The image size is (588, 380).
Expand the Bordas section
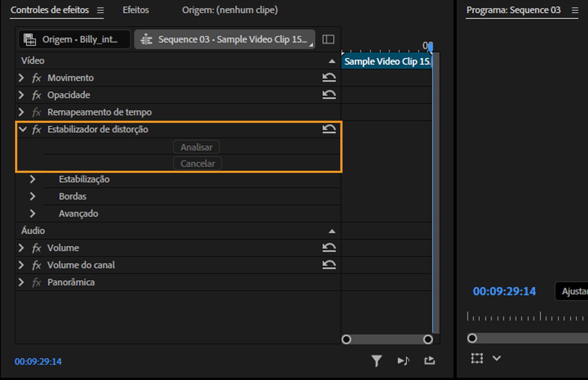pyautogui.click(x=33, y=196)
